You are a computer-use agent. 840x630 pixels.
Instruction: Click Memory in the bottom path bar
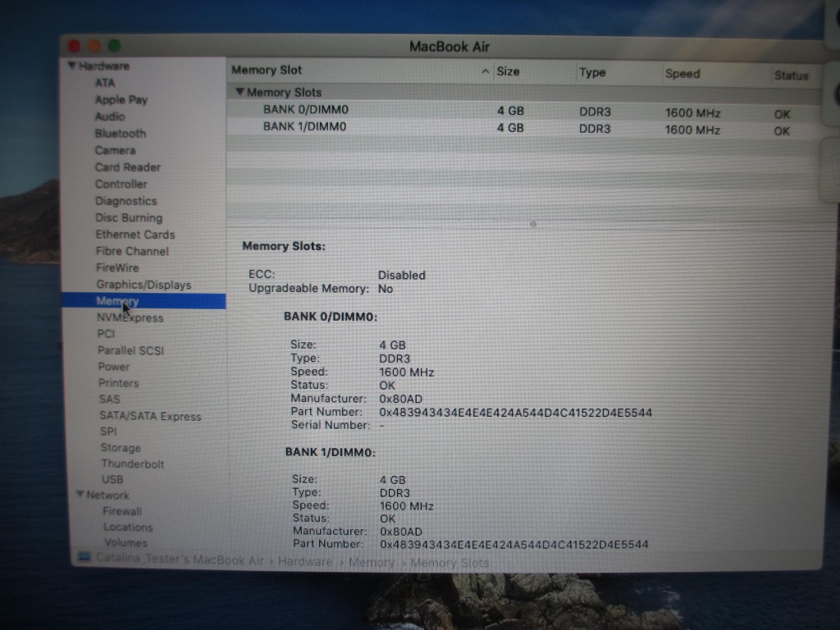click(372, 562)
